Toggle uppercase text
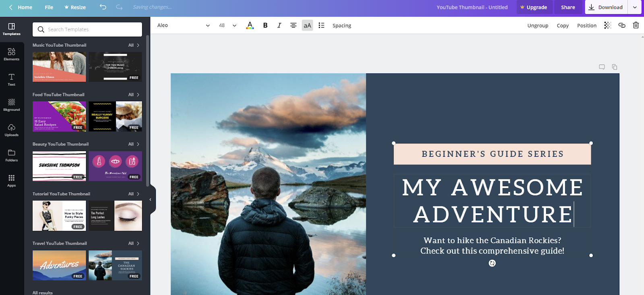644x295 pixels. point(308,25)
